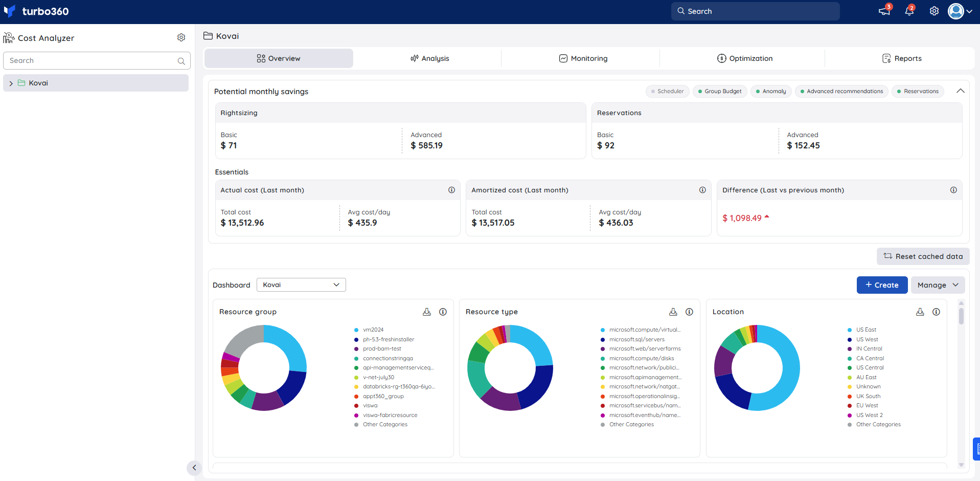Collapse the sidebar panel
Viewport: 980px width, 481px height.
pyautogui.click(x=194, y=468)
